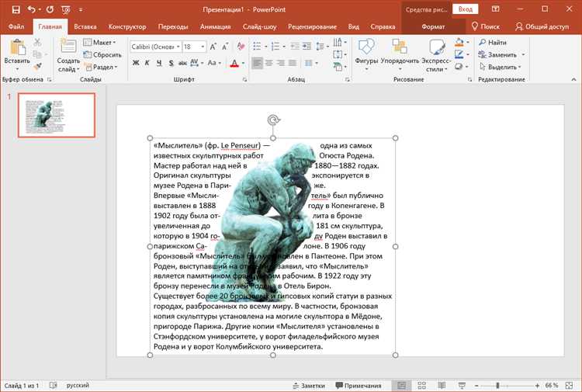Toggle italic (К) formatting
The width and height of the screenshot is (582, 392).
pos(147,63)
